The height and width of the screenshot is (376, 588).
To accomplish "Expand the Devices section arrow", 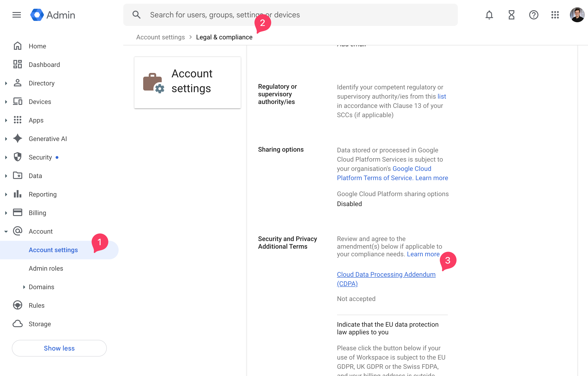I will point(6,102).
